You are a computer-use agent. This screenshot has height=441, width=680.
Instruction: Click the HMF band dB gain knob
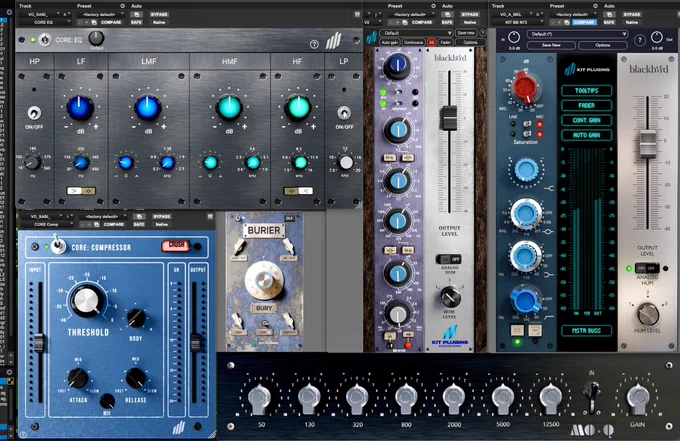pyautogui.click(x=229, y=107)
